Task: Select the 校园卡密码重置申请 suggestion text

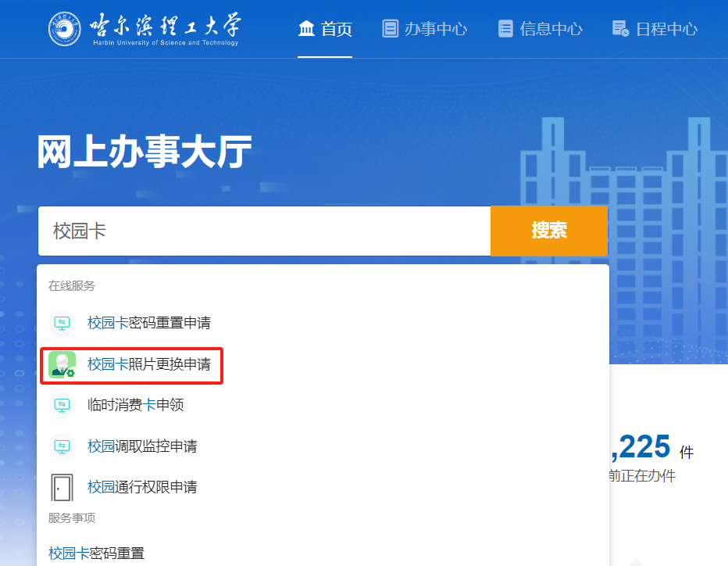Action: 149,323
